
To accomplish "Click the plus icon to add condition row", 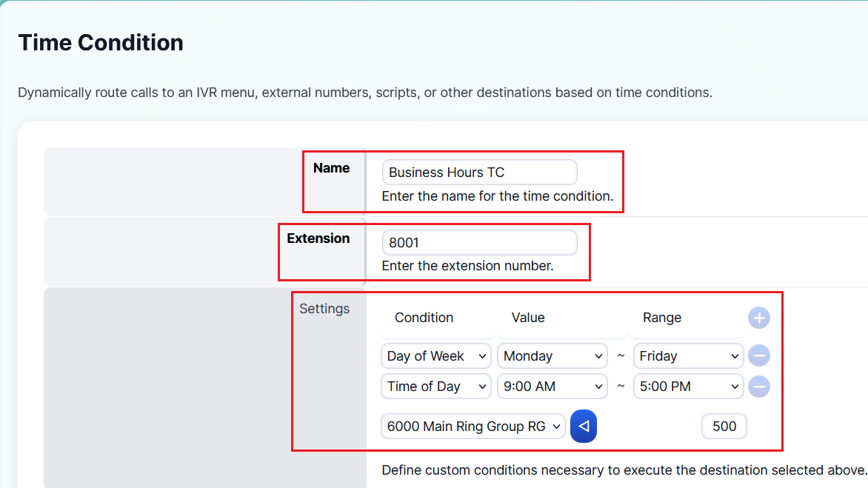I will (758, 318).
